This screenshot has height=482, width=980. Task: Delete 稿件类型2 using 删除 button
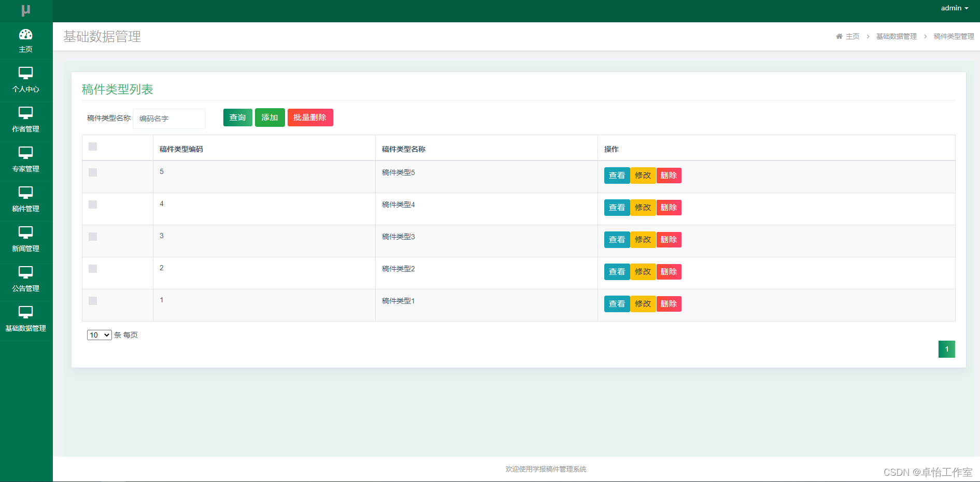point(669,272)
